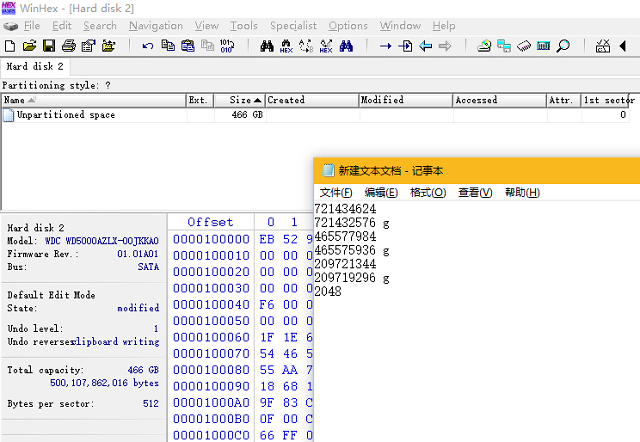Viewport: 640px width, 442px height.
Task: Select the Unpartitioned space row
Action: pyautogui.click(x=315, y=115)
